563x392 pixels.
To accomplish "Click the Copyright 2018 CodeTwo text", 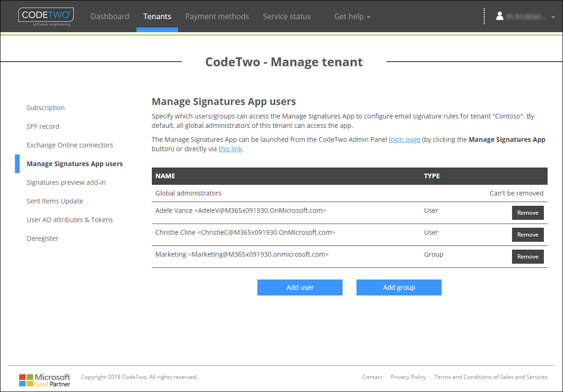I will coord(139,377).
